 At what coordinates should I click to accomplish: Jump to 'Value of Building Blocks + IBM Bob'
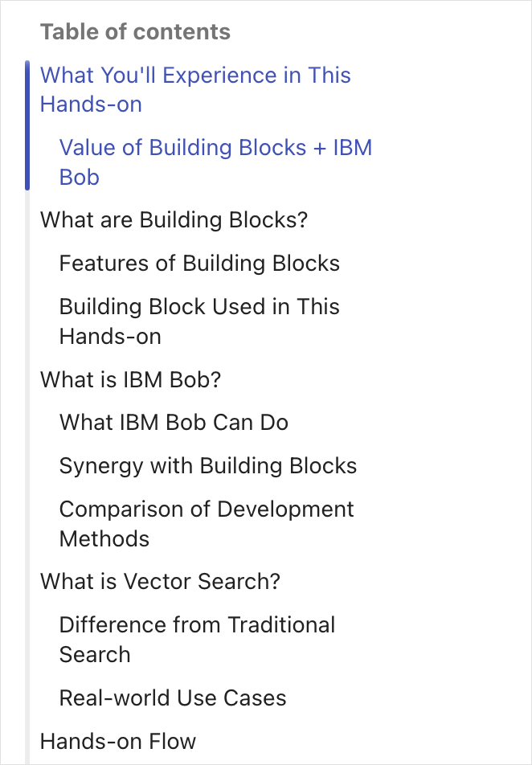pos(215,162)
